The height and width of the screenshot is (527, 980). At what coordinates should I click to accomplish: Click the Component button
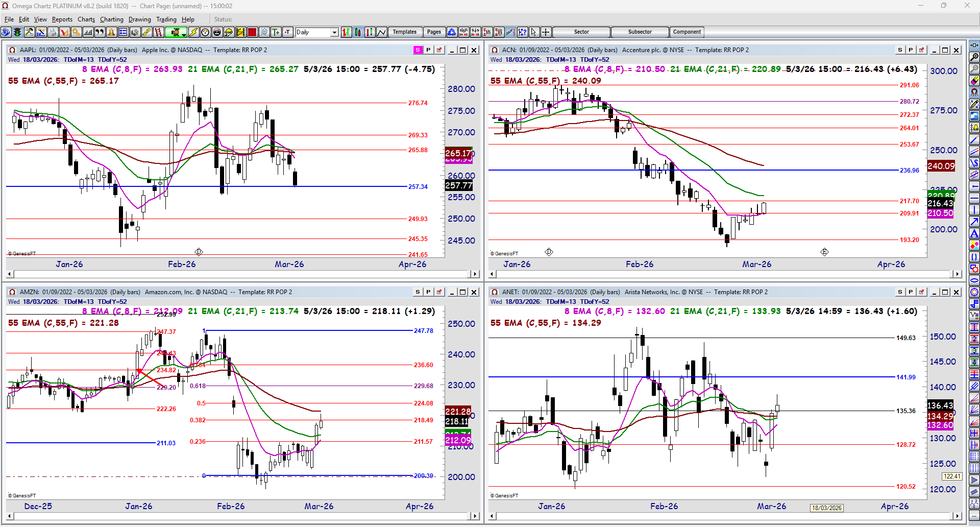(x=687, y=32)
